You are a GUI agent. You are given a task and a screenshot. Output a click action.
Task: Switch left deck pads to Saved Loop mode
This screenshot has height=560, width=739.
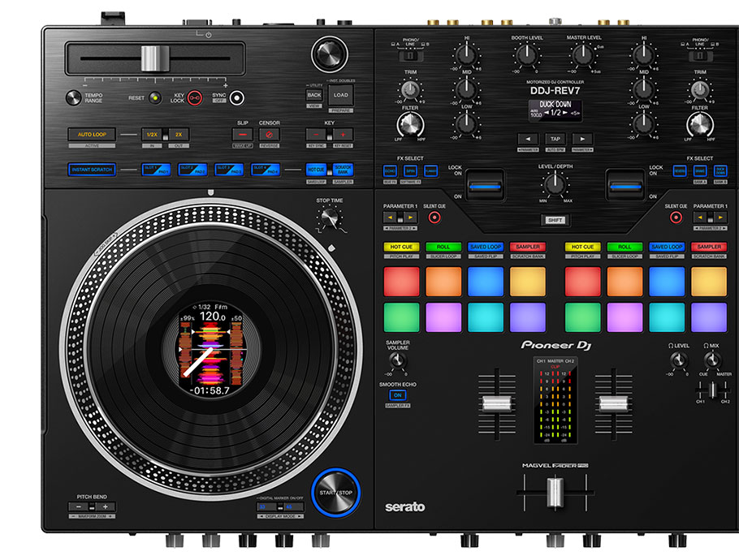click(x=486, y=247)
